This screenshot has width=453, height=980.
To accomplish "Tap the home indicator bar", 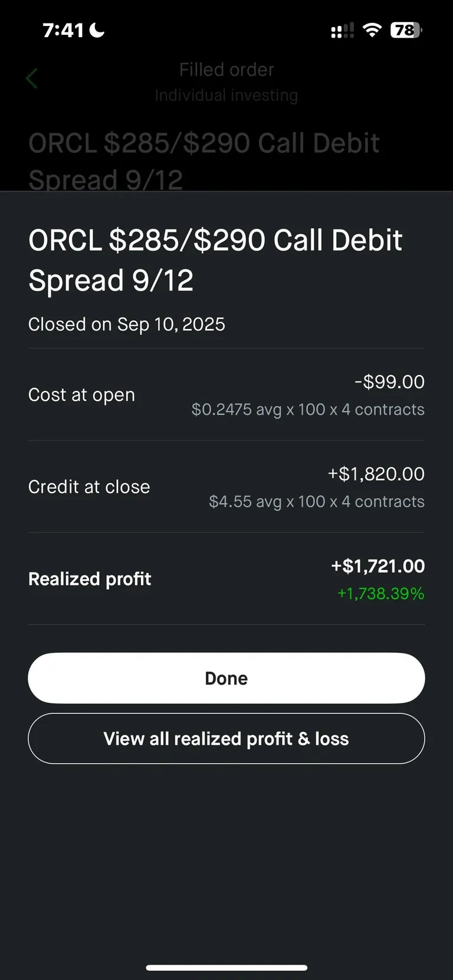I will (226, 968).
